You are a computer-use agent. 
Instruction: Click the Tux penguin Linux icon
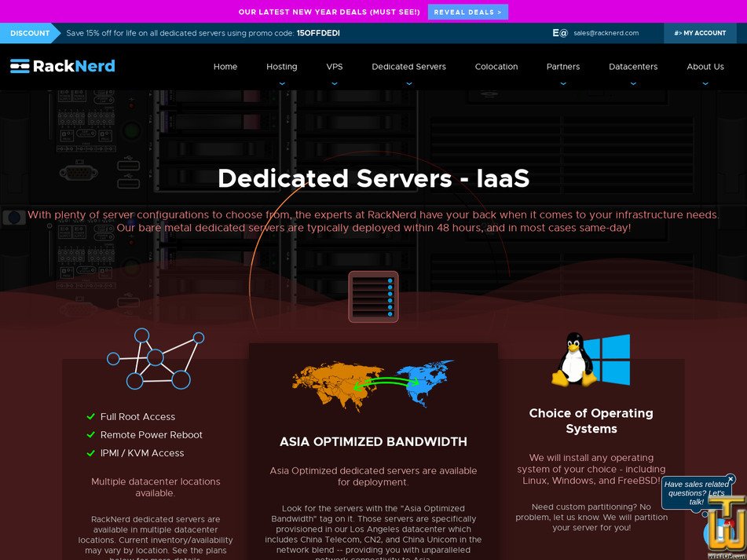click(572, 361)
